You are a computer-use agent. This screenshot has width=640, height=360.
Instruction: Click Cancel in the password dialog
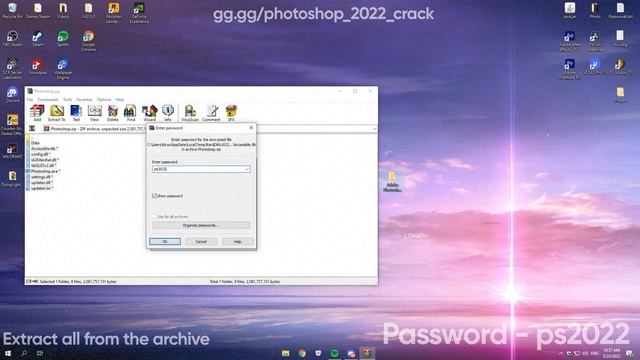[201, 242]
